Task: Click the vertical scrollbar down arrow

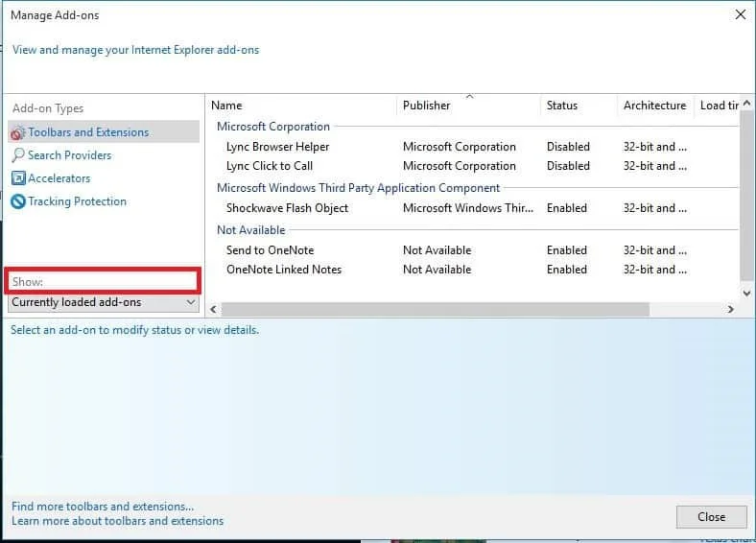Action: pyautogui.click(x=747, y=292)
